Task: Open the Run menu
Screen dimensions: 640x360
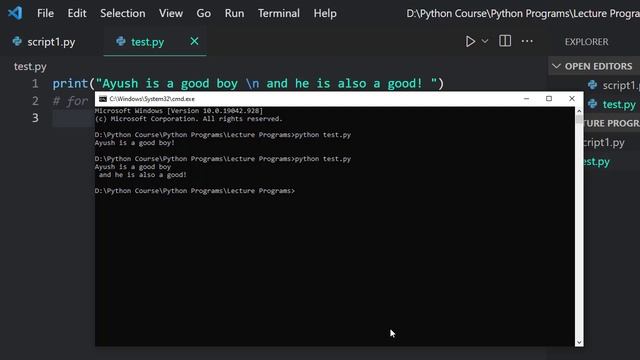Action: click(234, 13)
